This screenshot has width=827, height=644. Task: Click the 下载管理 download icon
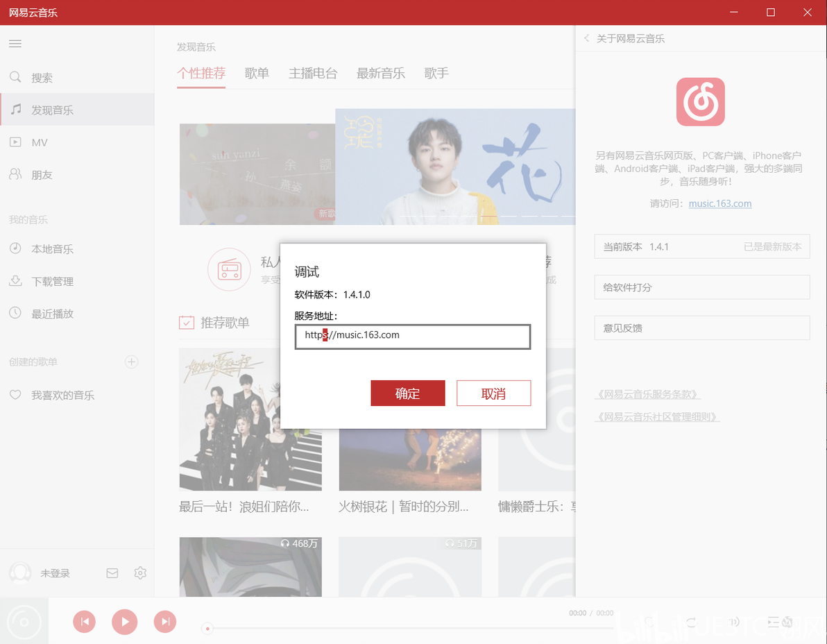click(15, 280)
